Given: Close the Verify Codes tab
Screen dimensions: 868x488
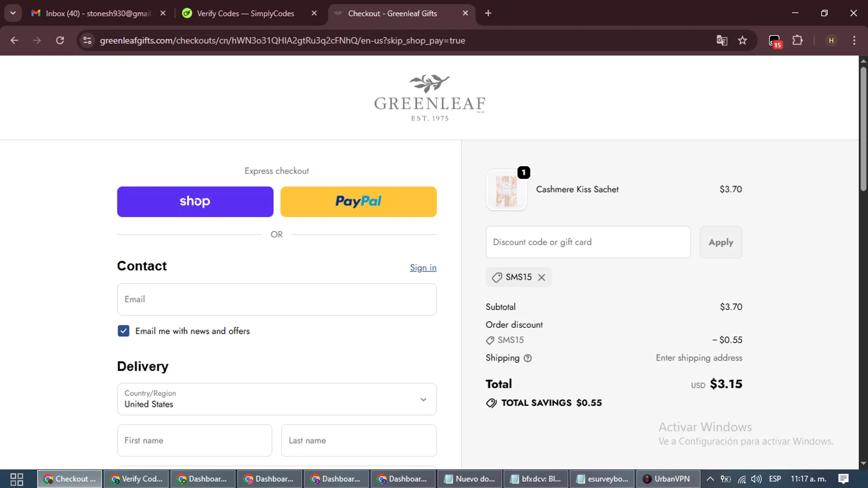Looking at the screenshot, I should click(x=314, y=13).
